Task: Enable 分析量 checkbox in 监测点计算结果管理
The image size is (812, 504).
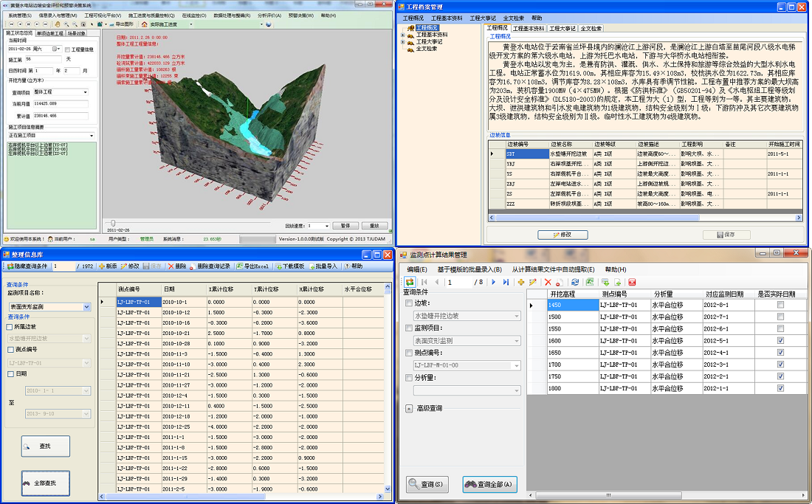Action: (409, 378)
